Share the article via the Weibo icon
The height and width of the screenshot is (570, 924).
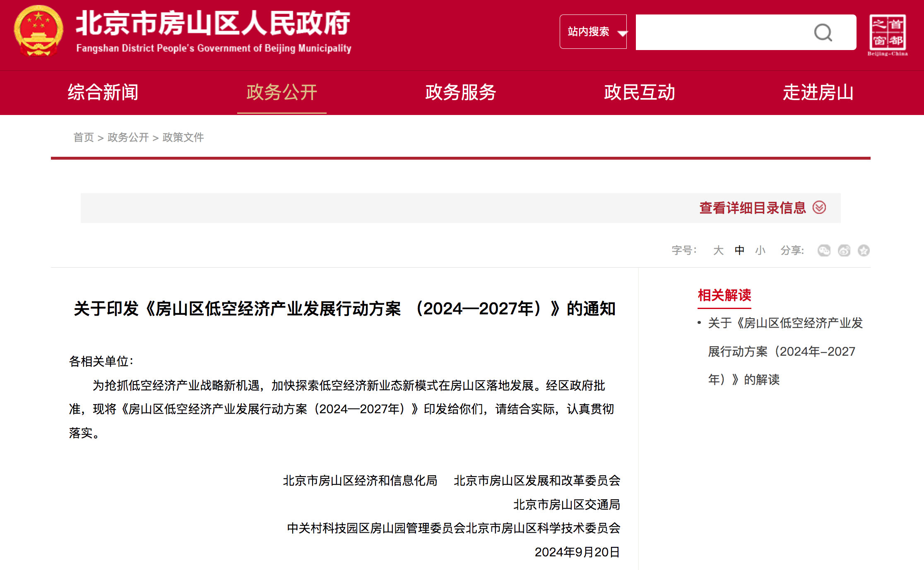(844, 250)
